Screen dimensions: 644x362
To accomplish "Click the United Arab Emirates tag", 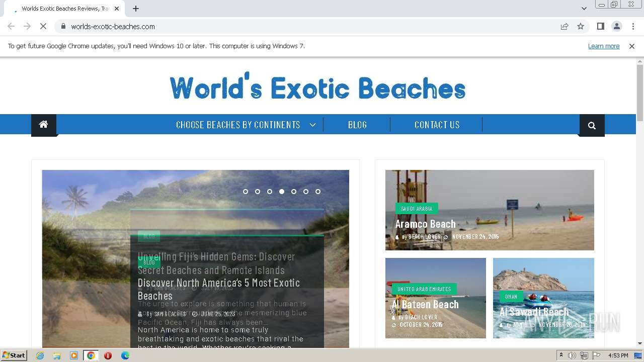I will [x=424, y=289].
